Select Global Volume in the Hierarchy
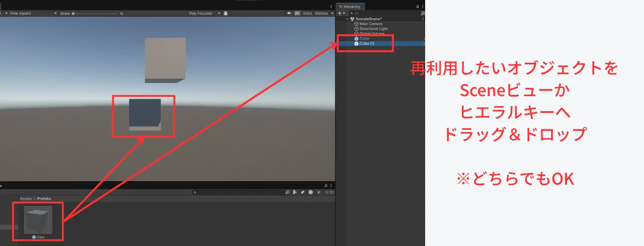The height and width of the screenshot is (246, 644). point(372,33)
